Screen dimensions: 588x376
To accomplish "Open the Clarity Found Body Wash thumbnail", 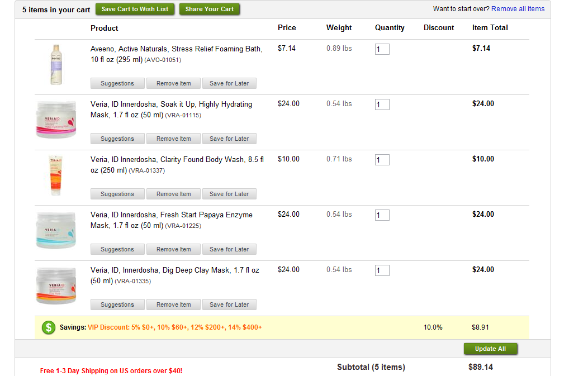I will coord(55,175).
